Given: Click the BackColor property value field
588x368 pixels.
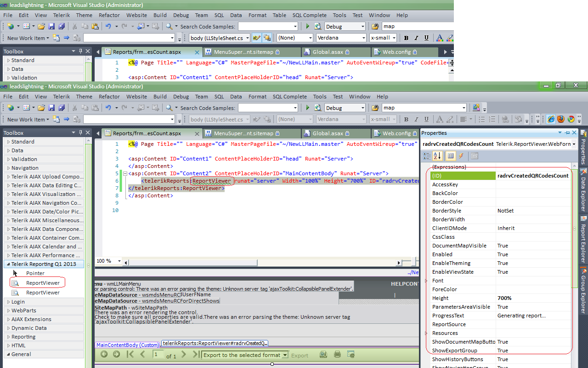Looking at the screenshot, I should (533, 193).
